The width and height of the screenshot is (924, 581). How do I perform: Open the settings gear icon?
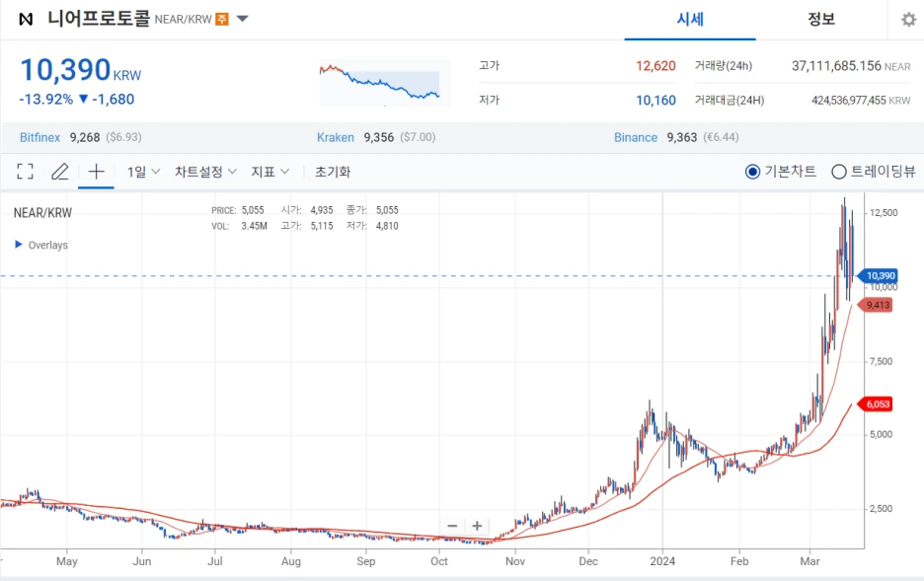tap(908, 20)
